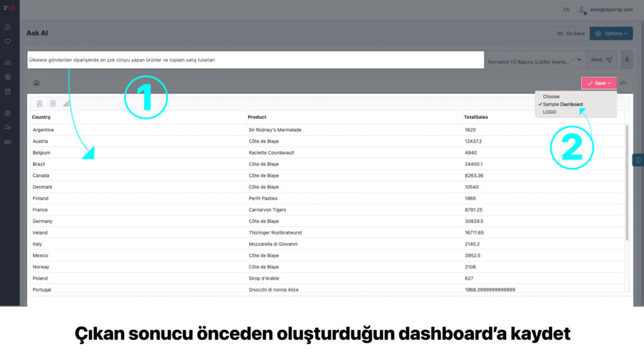Expand the Save dropdown button
644x362 pixels.
[599, 83]
